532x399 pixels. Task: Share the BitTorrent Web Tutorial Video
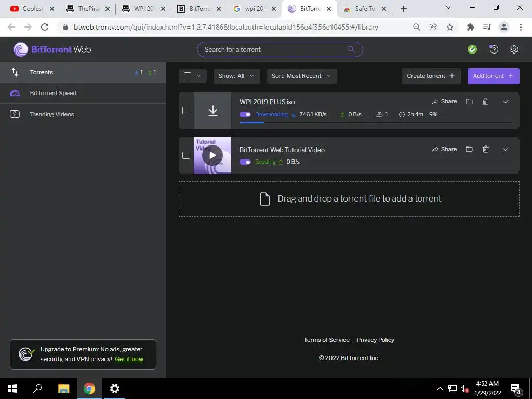pyautogui.click(x=445, y=149)
